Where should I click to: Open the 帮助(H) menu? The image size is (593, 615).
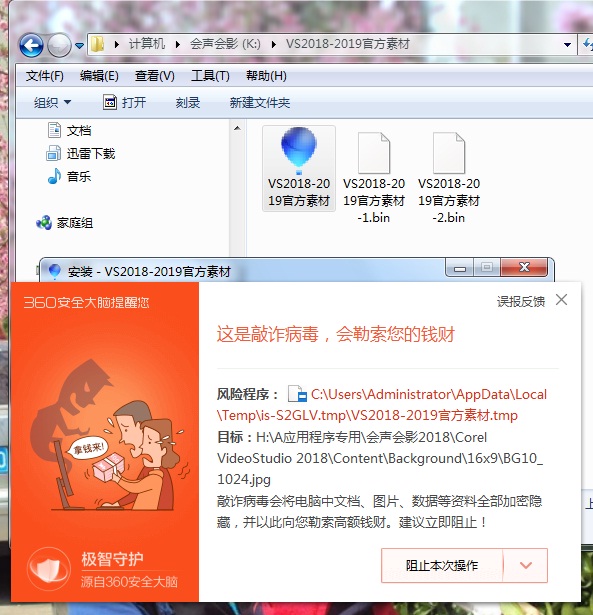[x=266, y=76]
